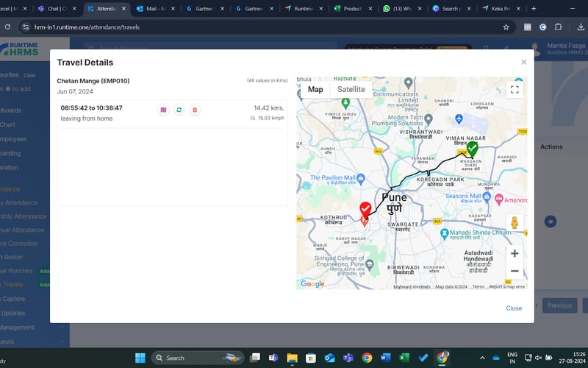Click the Google logo on the map
Image resolution: width=588 pixels, height=368 pixels.
coord(312,284)
